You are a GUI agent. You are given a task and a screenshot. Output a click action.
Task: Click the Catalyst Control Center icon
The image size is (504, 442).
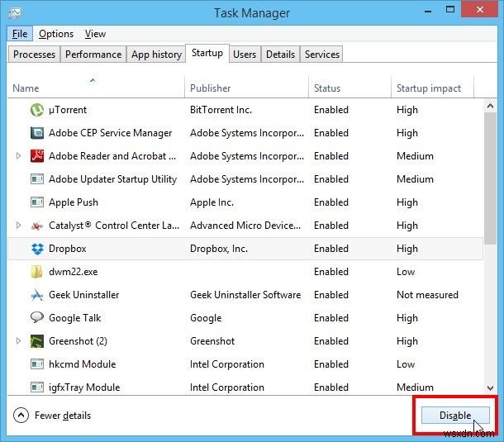[x=37, y=226]
